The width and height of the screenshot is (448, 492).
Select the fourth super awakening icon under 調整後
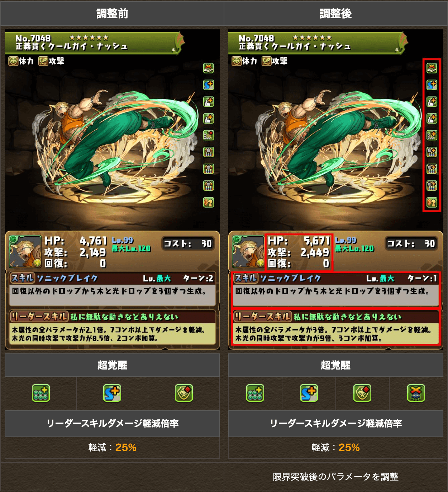[x=416, y=393]
